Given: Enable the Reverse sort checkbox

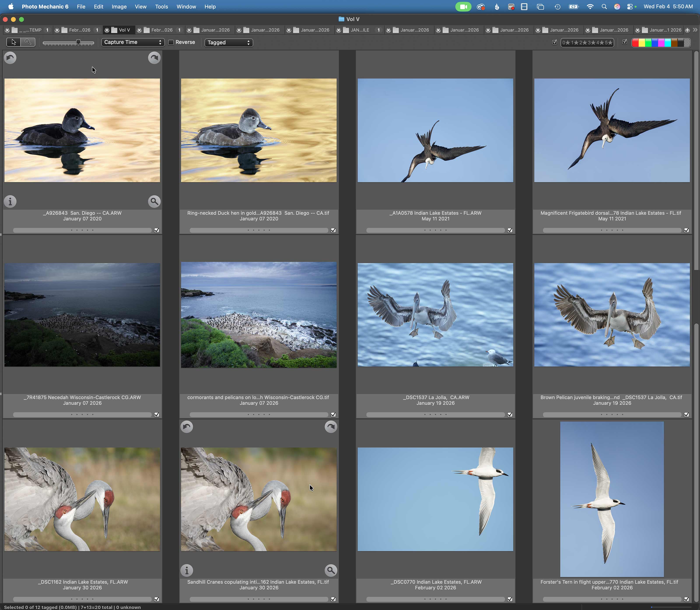Looking at the screenshot, I should (x=171, y=43).
